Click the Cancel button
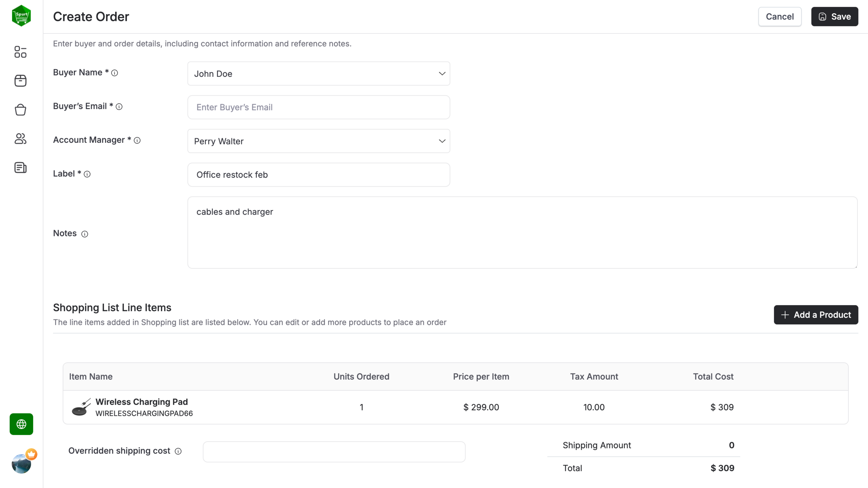The height and width of the screenshot is (488, 868). [779, 16]
